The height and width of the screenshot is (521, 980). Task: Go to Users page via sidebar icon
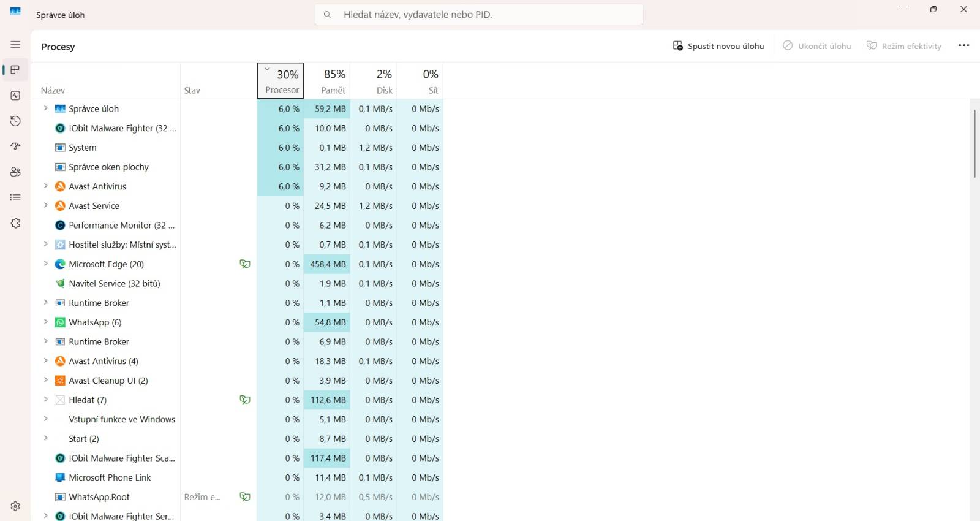[15, 172]
